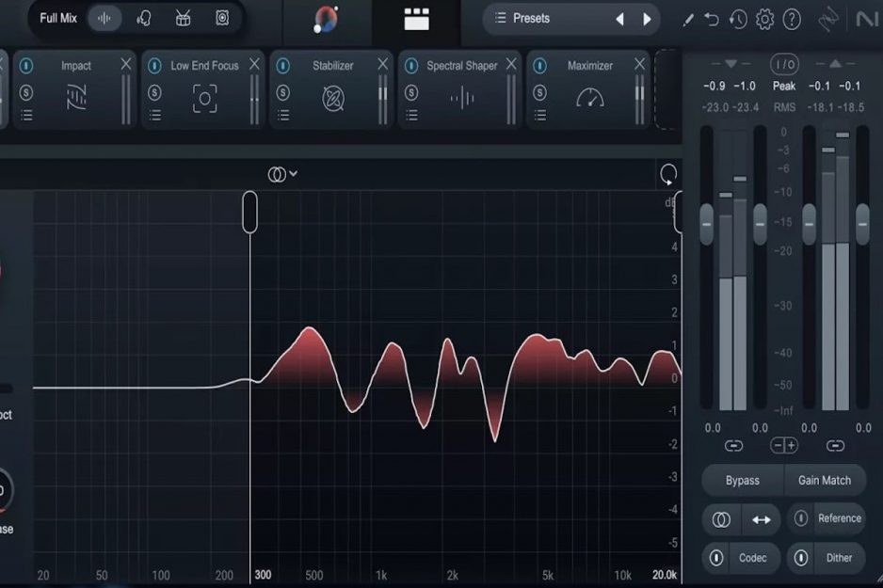Click the pencil edit icon
883x588 pixels.
pyautogui.click(x=688, y=18)
